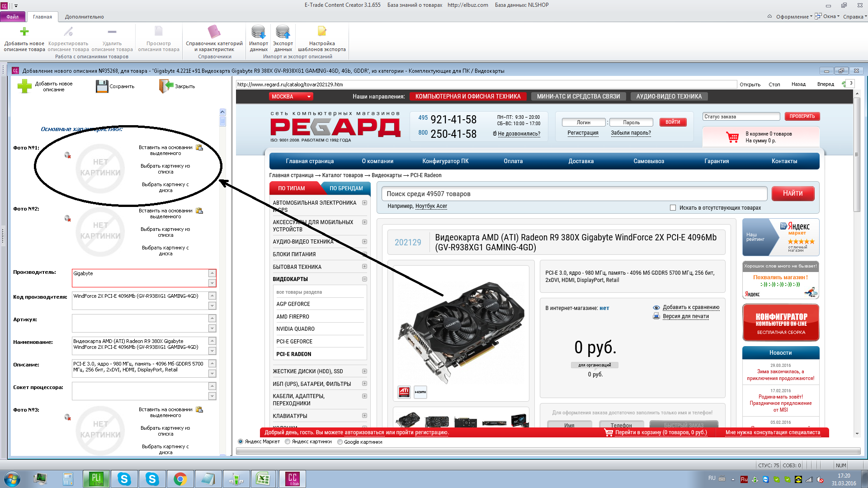The height and width of the screenshot is (488, 868).
Task: Select the 'Google картинки' radio button
Action: pos(340,442)
